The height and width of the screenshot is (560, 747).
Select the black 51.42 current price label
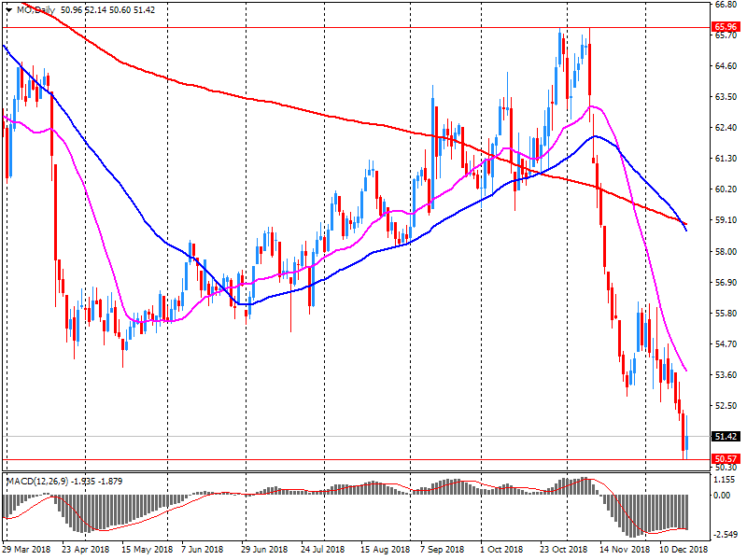[726, 436]
